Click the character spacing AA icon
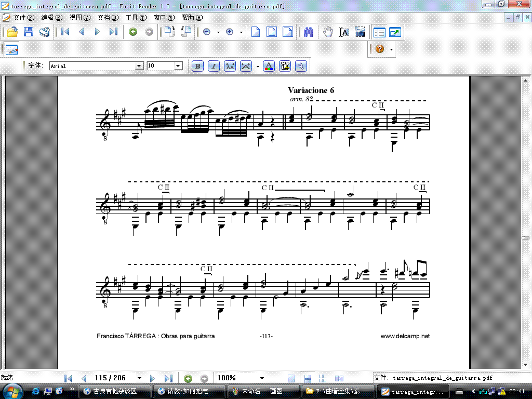 [230, 66]
